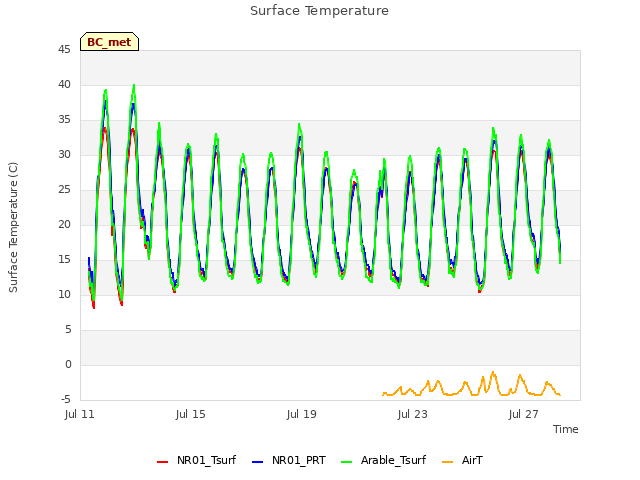This screenshot has width=640, height=480.
Task: Toggle the Arable_Tsurf legend entry
Action: 383,460
